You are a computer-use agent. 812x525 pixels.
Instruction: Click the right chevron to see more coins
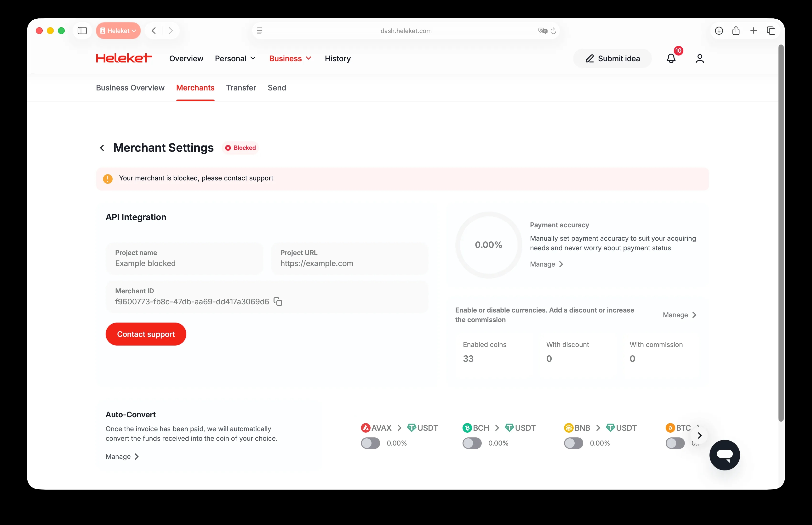point(700,436)
